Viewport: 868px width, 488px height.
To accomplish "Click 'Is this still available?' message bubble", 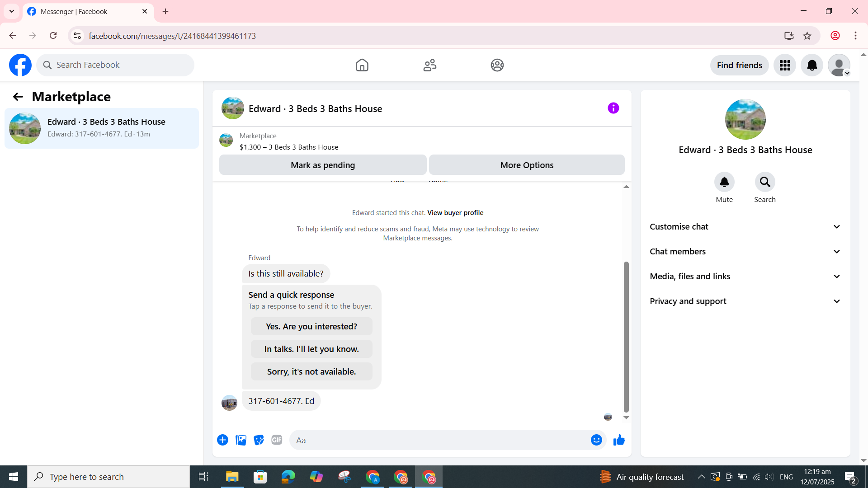I will (x=286, y=274).
